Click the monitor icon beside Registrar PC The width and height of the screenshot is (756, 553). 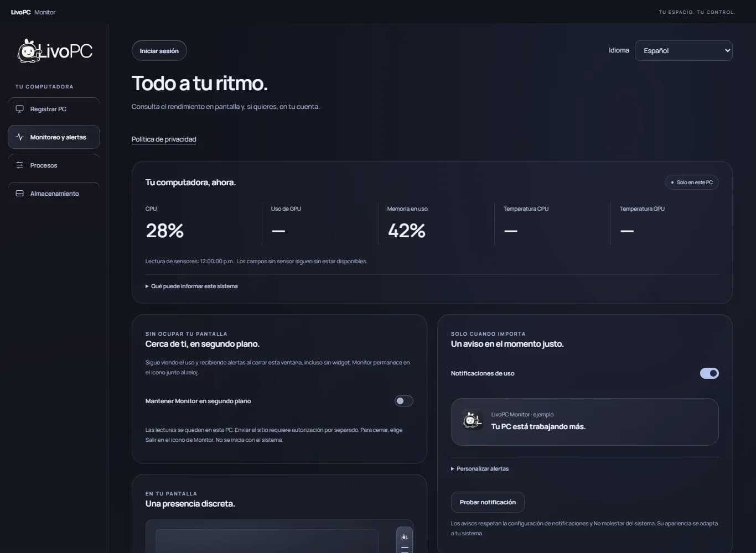point(20,109)
